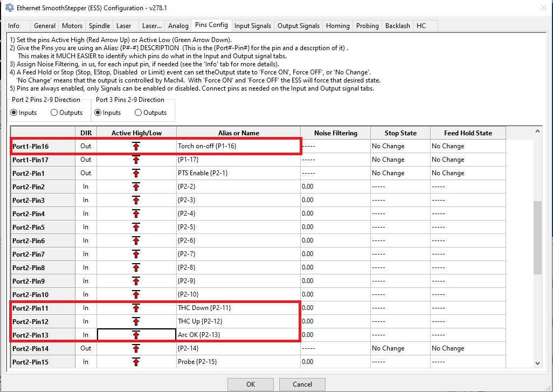Image resolution: width=553 pixels, height=392 pixels.
Task: Toggle Active High arrow for Torch on-off pin
Action: [x=136, y=146]
